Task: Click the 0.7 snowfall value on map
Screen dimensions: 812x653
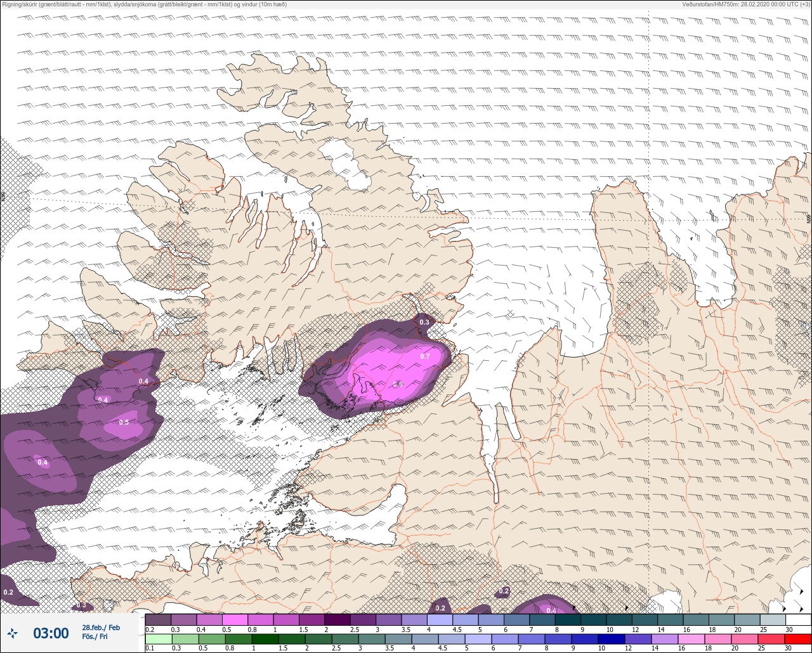Action: pyautogui.click(x=425, y=356)
